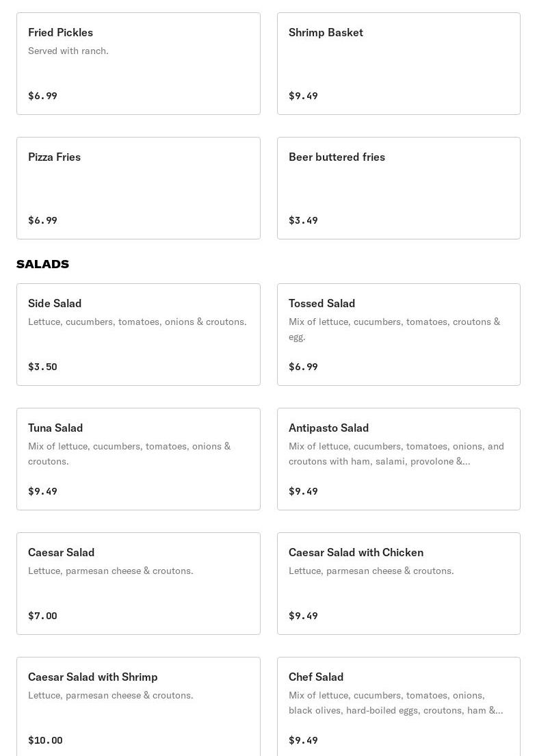Open the Side Salad card
Image resolution: width=537 pixels, height=756 pixels.
[x=138, y=335]
